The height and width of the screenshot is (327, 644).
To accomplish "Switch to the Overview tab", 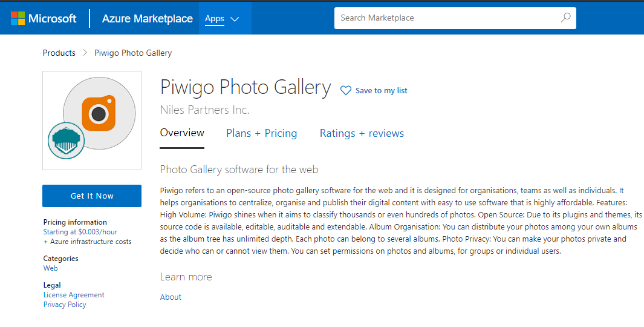I will point(182,133).
